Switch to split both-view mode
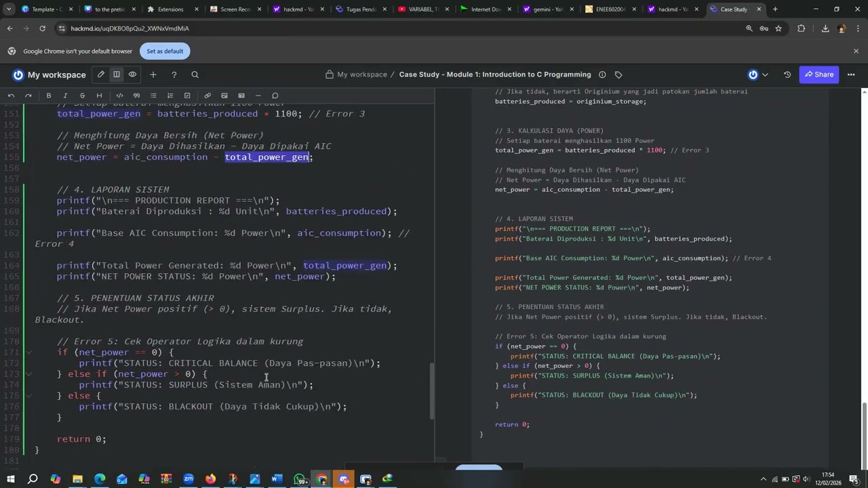This screenshot has width=868, height=488. pyautogui.click(x=117, y=75)
